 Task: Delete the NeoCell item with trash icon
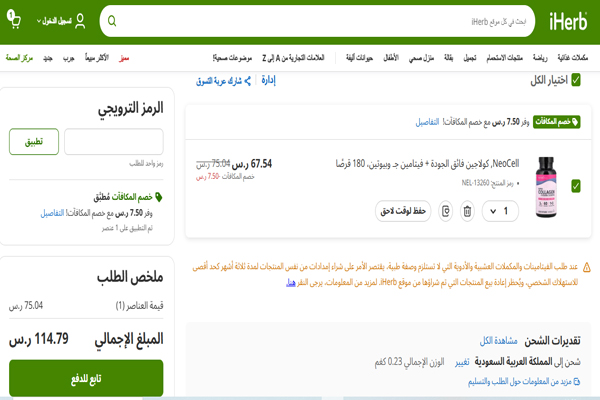(x=467, y=211)
